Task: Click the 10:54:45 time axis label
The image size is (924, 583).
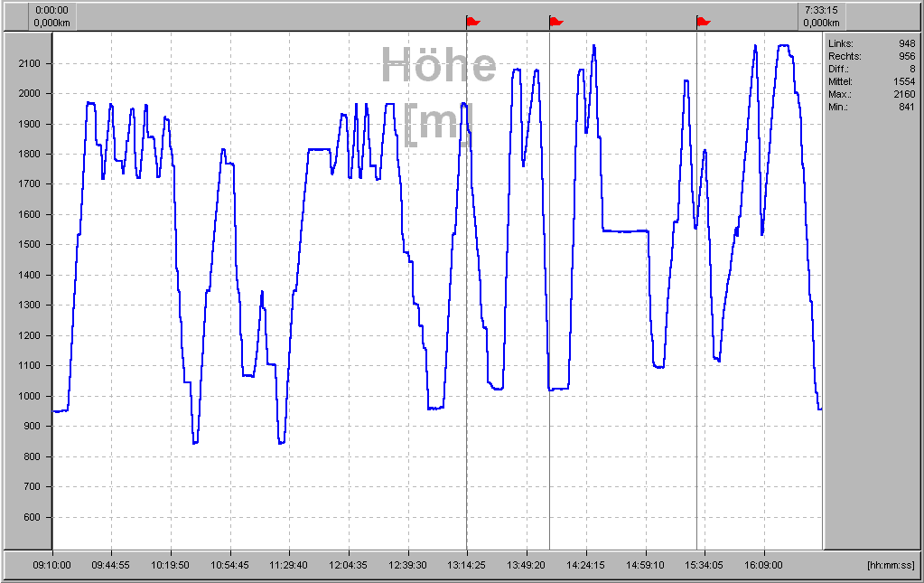Action: coord(230,565)
